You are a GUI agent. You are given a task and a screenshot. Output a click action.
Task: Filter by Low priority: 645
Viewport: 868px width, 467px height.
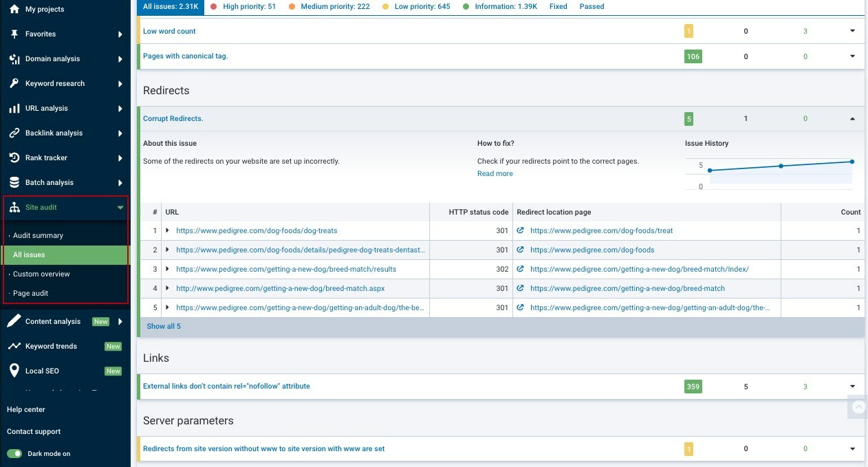click(x=416, y=6)
